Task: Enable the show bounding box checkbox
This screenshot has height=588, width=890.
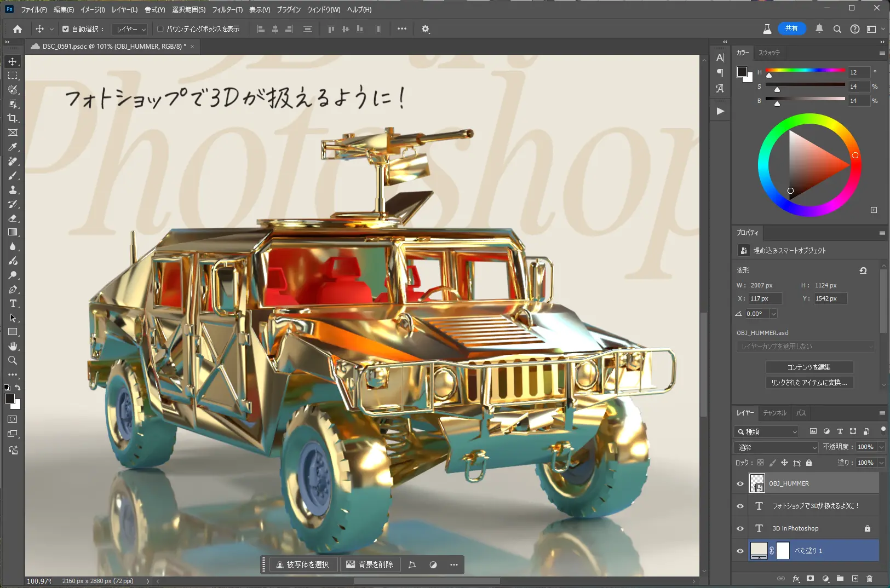Action: click(160, 29)
